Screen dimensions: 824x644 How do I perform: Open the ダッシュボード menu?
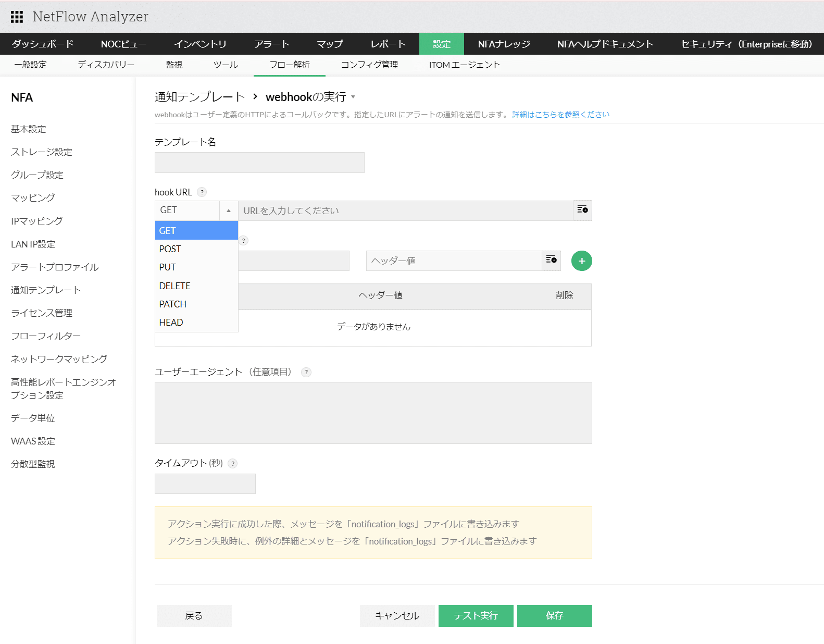click(43, 44)
